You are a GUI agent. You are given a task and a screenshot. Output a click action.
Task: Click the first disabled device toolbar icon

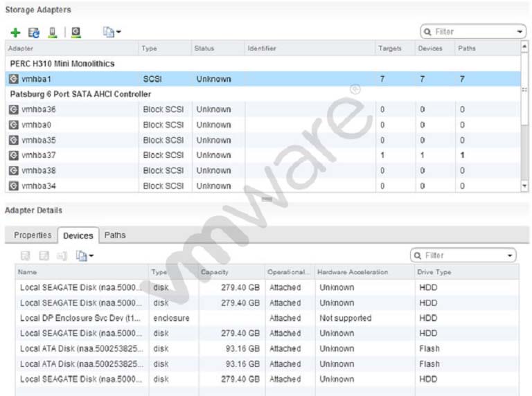click(26, 255)
